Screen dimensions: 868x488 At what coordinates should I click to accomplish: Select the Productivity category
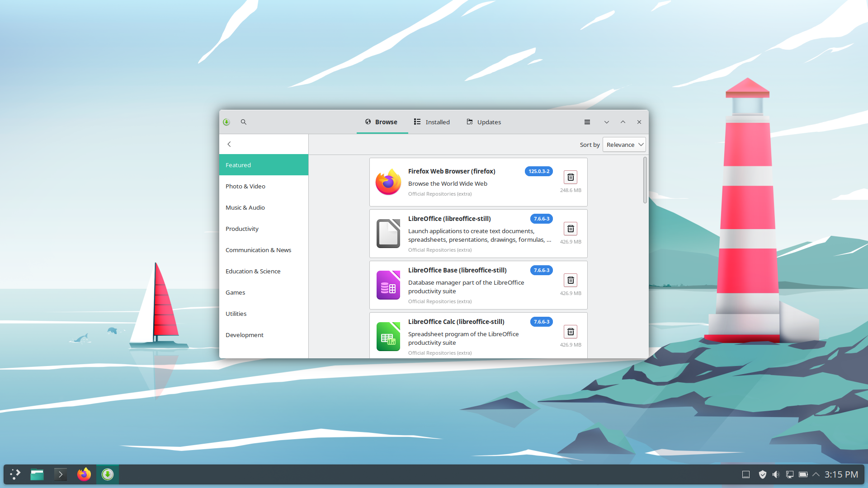(x=264, y=229)
